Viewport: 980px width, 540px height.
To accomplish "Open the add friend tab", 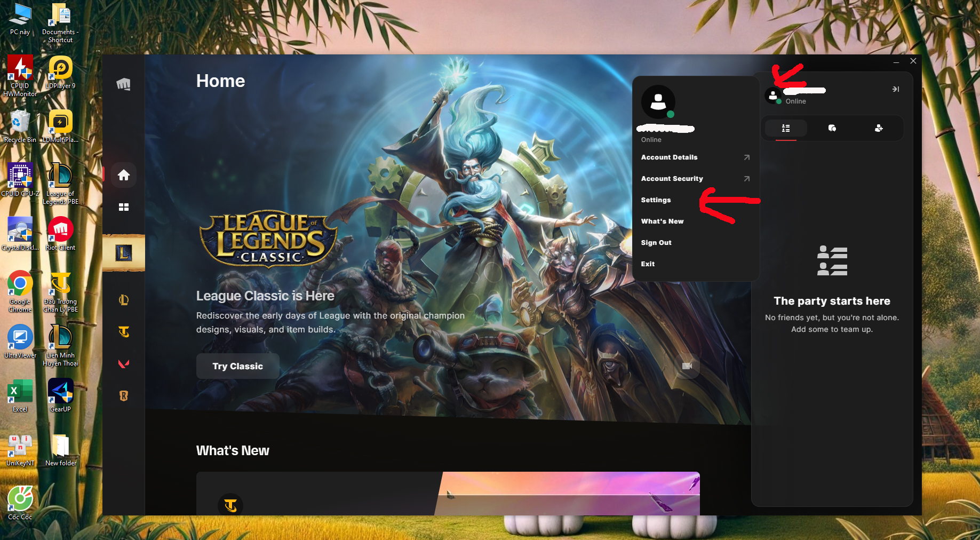I will pyautogui.click(x=879, y=128).
